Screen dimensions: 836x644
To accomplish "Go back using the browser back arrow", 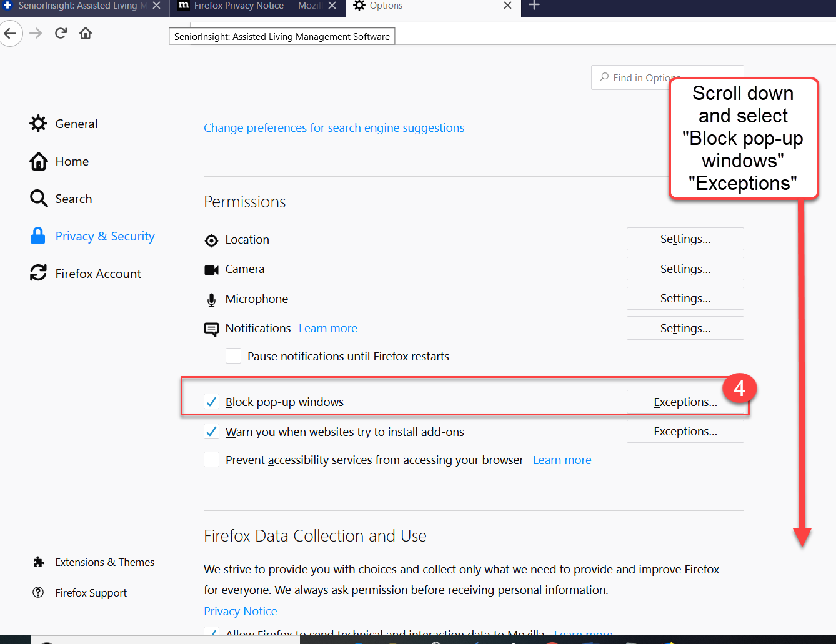I will (x=11, y=33).
